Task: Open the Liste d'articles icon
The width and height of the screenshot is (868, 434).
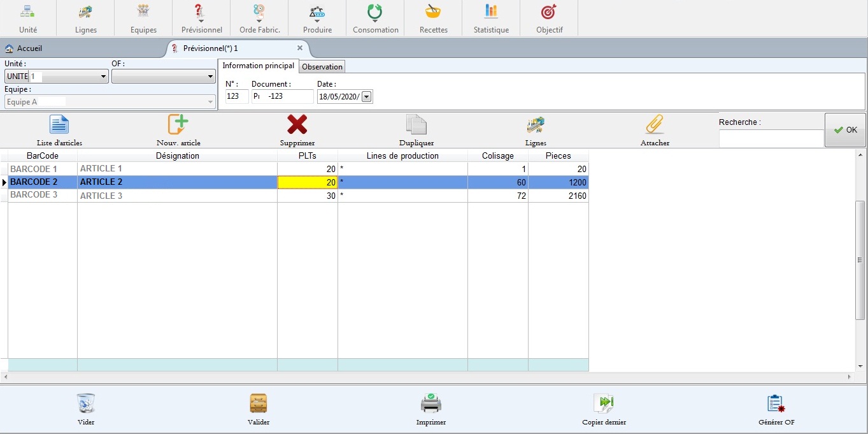Action: [59, 125]
